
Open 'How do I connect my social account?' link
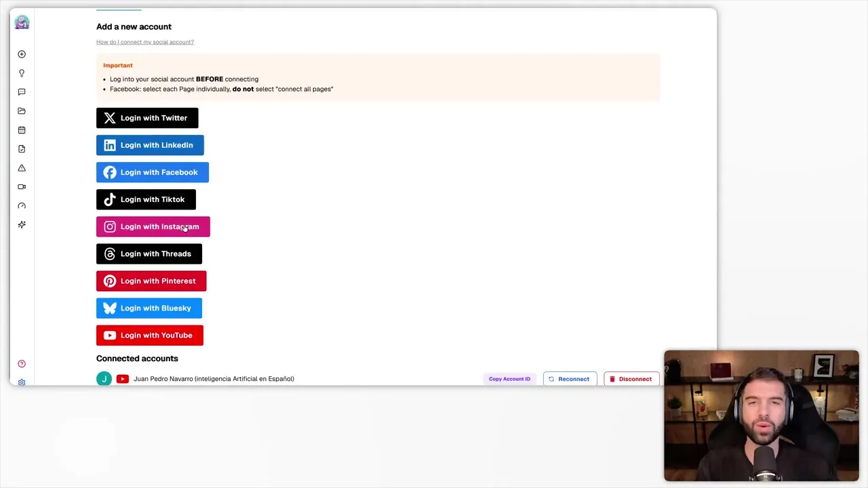click(x=145, y=42)
